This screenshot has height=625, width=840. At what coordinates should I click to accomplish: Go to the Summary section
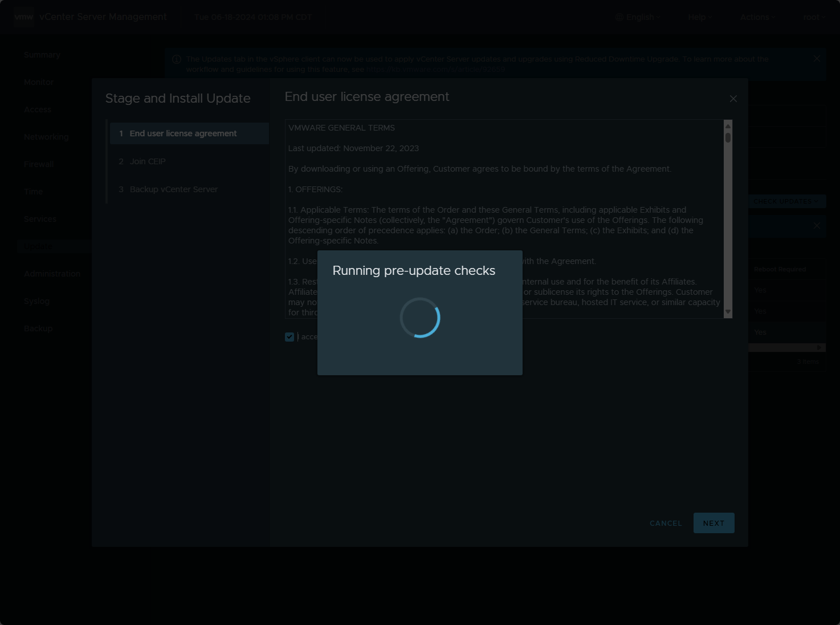coord(42,55)
